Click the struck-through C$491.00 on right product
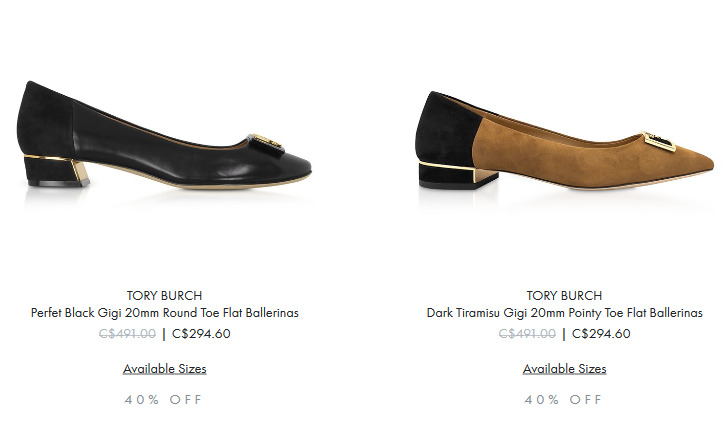The image size is (728, 425). [527, 334]
